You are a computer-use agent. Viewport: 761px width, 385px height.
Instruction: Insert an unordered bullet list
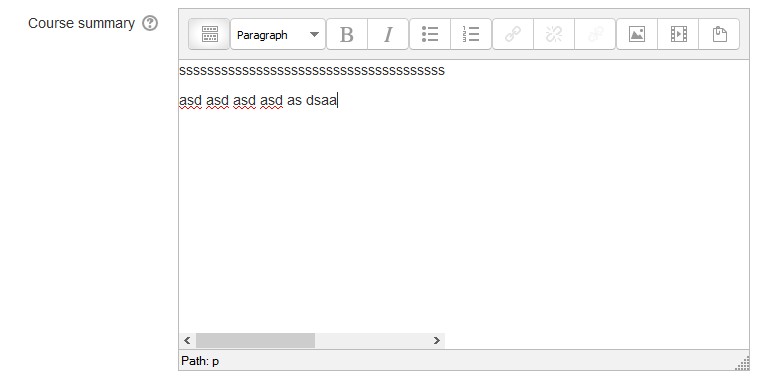point(430,34)
